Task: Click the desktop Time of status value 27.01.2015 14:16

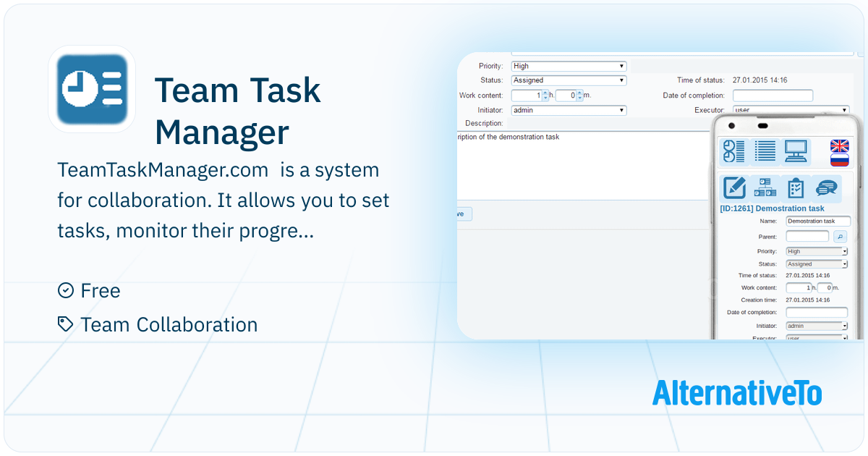Action: coord(759,80)
